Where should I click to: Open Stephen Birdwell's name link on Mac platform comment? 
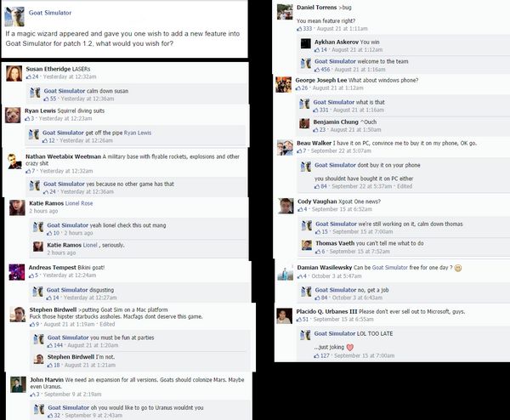[53, 309]
